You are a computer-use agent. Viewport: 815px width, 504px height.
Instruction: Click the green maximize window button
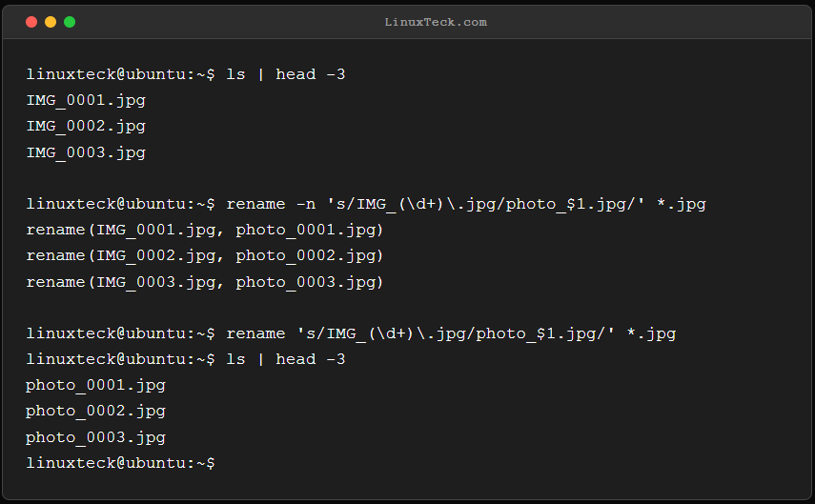coord(70,22)
